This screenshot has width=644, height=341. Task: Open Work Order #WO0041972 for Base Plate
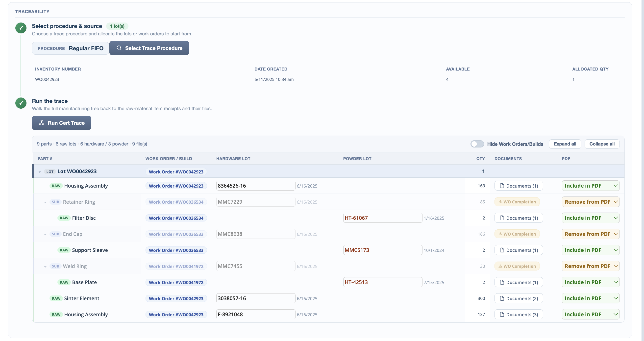tap(176, 283)
